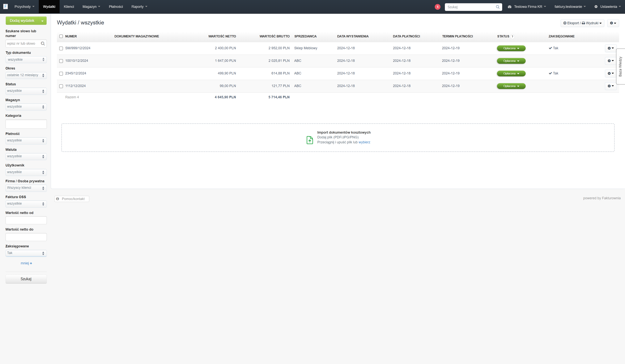The image size is (625, 364).
Task: Click the Wartość netto do field
Action: (x=26, y=237)
